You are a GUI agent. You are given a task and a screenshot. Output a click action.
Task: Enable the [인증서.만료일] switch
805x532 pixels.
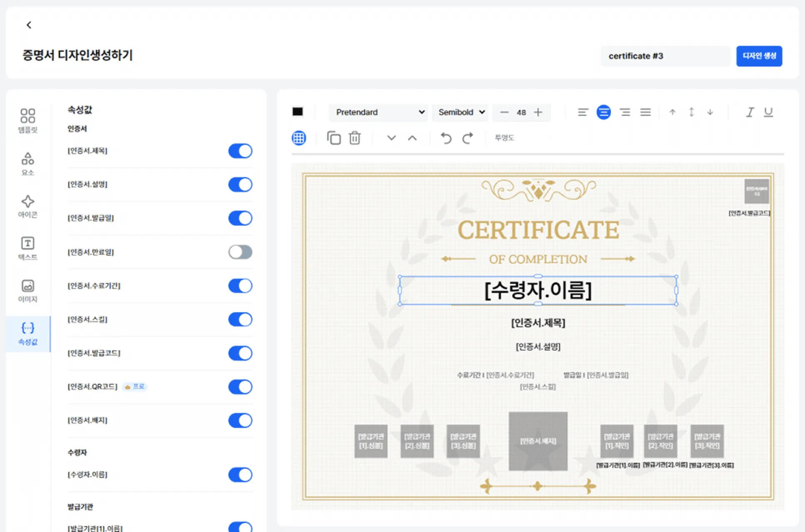240,252
